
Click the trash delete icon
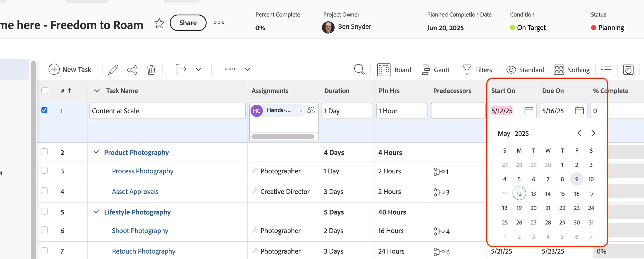[151, 70]
